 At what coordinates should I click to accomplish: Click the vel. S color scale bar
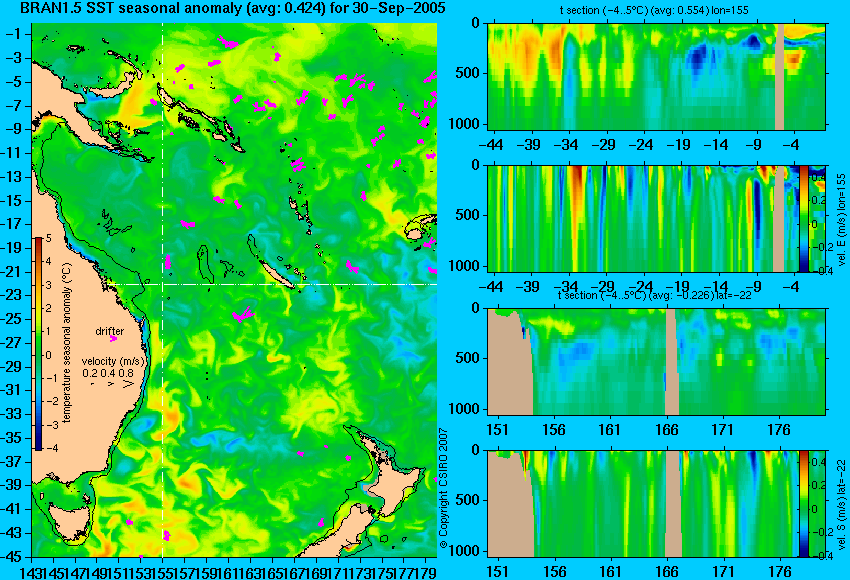tap(804, 503)
